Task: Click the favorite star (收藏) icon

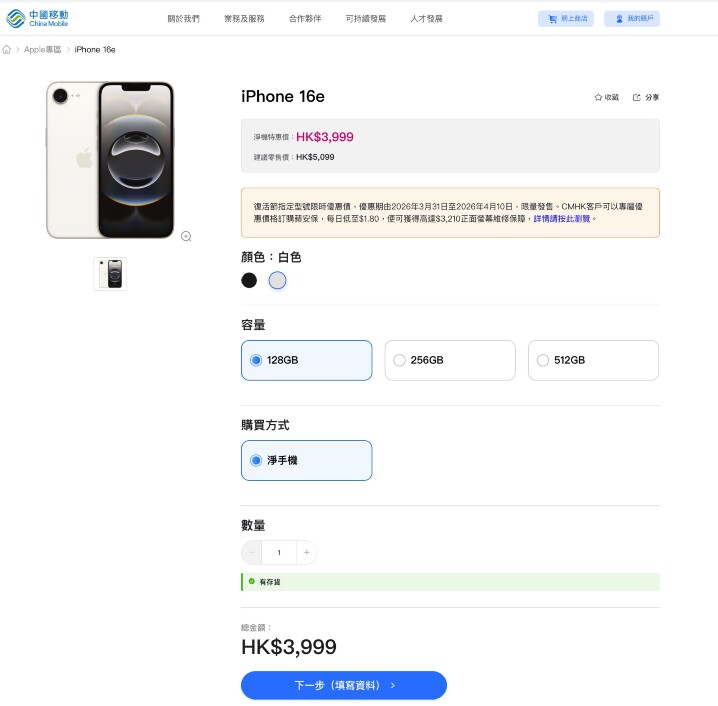Action: pos(599,97)
